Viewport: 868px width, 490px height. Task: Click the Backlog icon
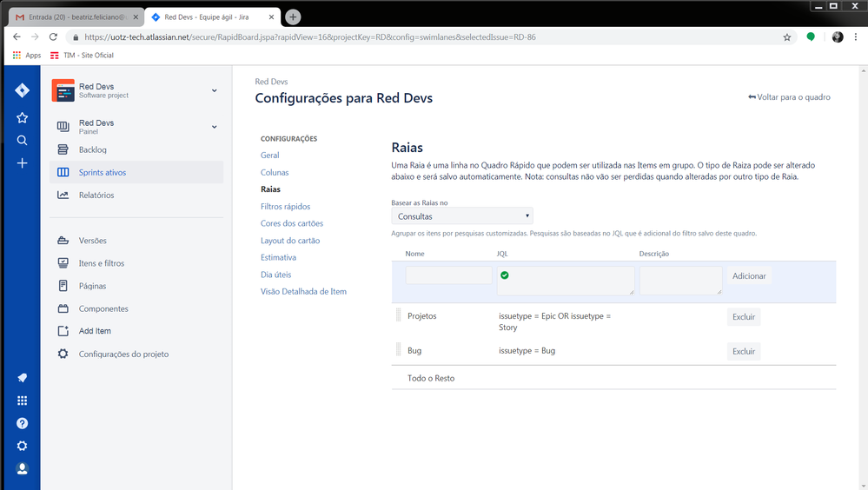click(x=63, y=149)
